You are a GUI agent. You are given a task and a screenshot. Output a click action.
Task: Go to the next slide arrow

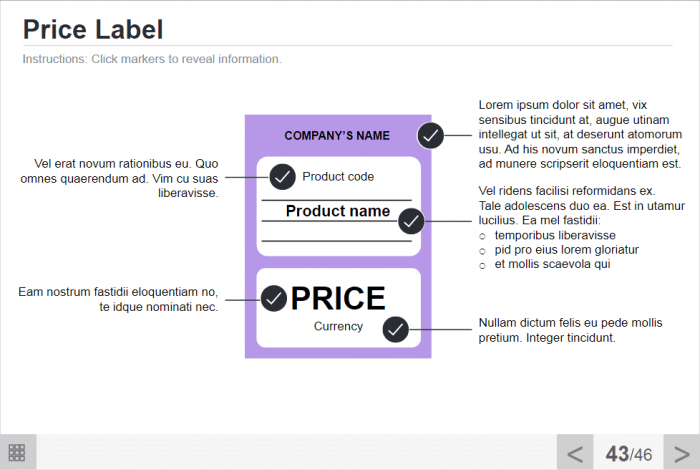[x=676, y=453]
